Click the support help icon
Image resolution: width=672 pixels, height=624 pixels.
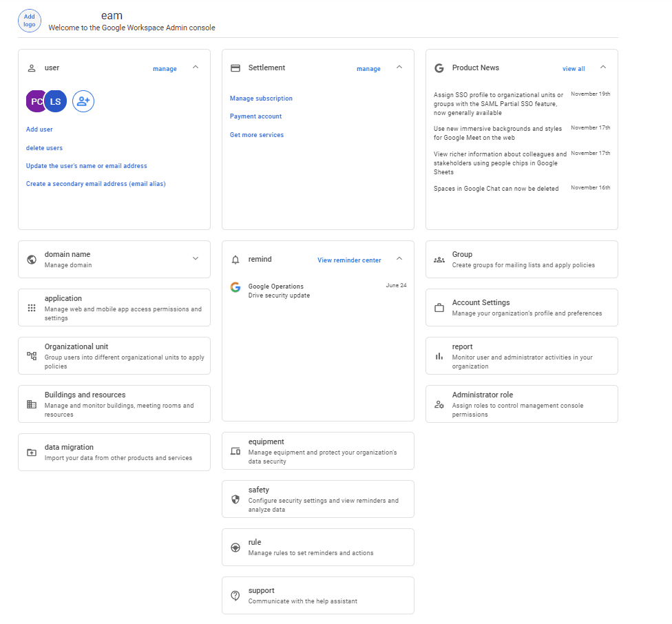235,595
